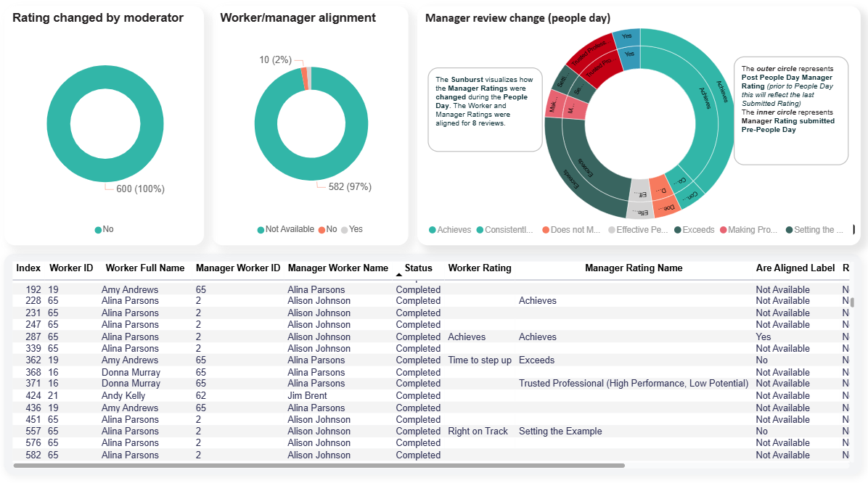Click the table's horizontal scrollbar
Image resolution: width=868 pixels, height=483 pixels.
pyautogui.click(x=319, y=466)
